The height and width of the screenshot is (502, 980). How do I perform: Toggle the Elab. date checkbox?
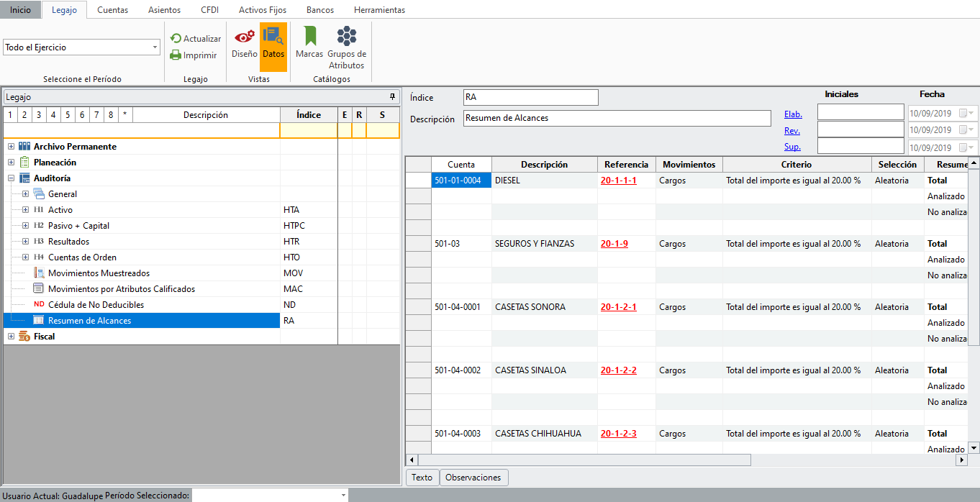[962, 114]
